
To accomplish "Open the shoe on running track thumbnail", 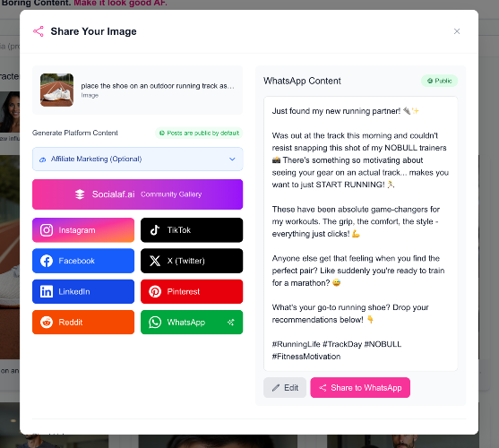I will 57,90.
